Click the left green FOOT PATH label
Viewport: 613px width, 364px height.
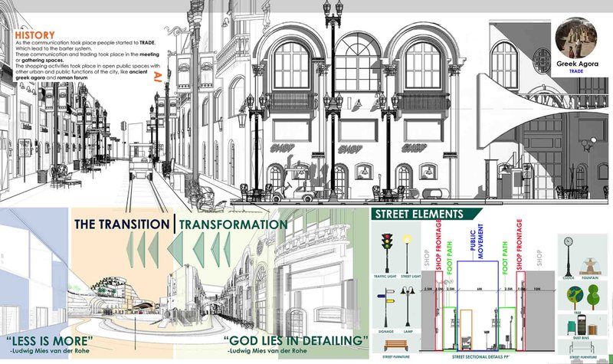point(449,257)
